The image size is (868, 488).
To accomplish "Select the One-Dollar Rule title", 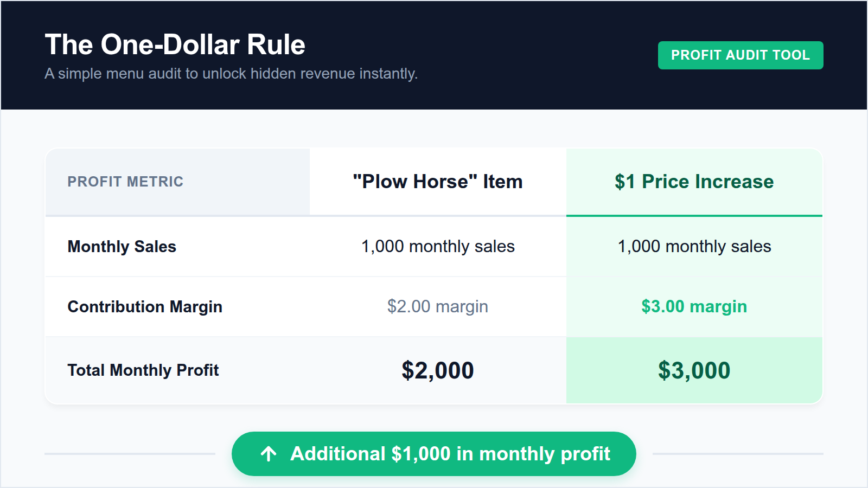I will [x=175, y=44].
